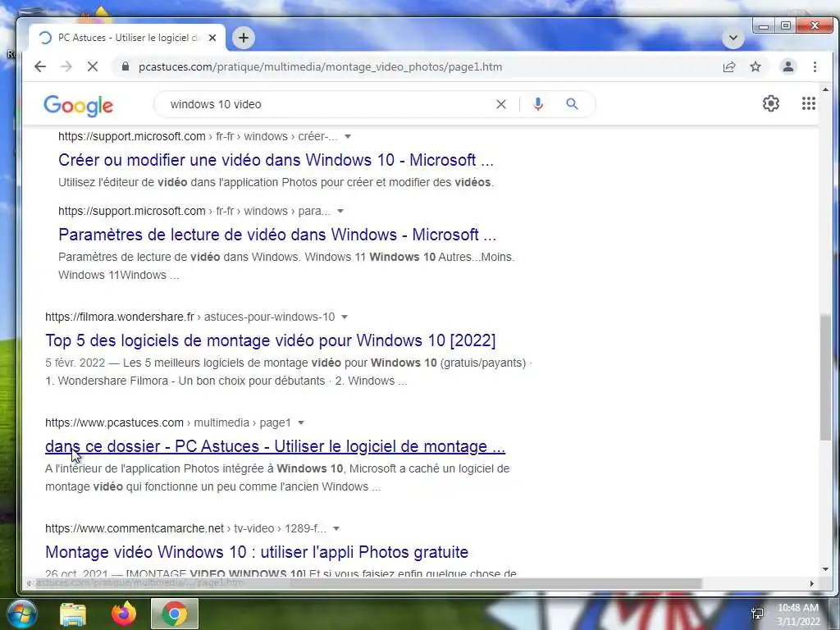
Task: Launch Firefox from the taskbar
Action: 124,614
